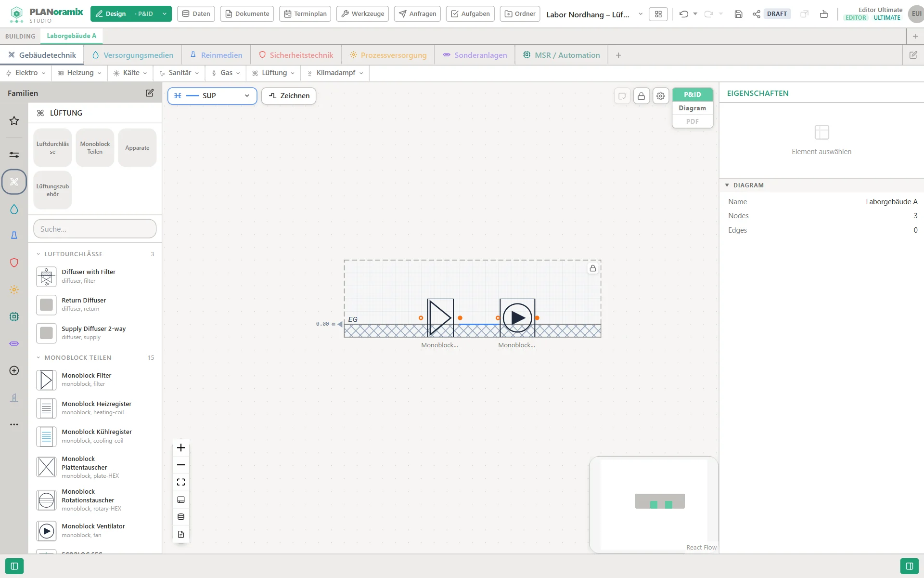Click the Suche search field
Screen dimensions: 924x578
(95, 229)
